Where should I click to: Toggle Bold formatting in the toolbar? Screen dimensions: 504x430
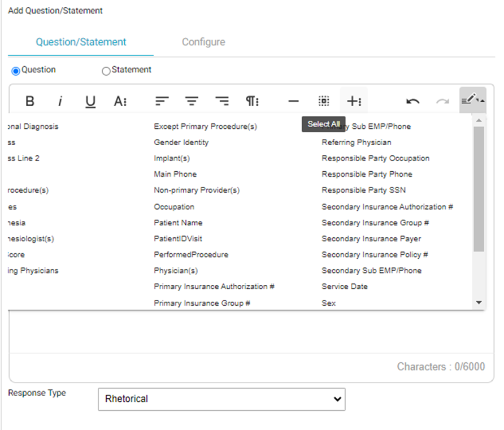(x=30, y=101)
